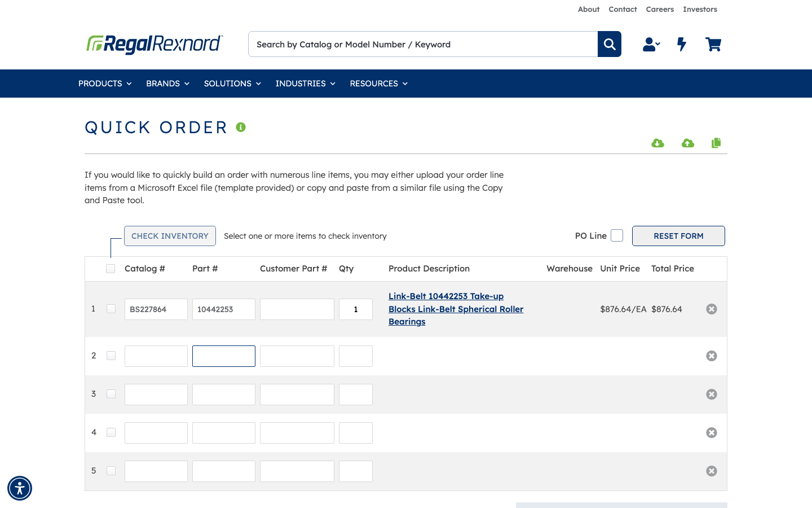
Task: View the shopping cart icon
Action: pos(713,44)
